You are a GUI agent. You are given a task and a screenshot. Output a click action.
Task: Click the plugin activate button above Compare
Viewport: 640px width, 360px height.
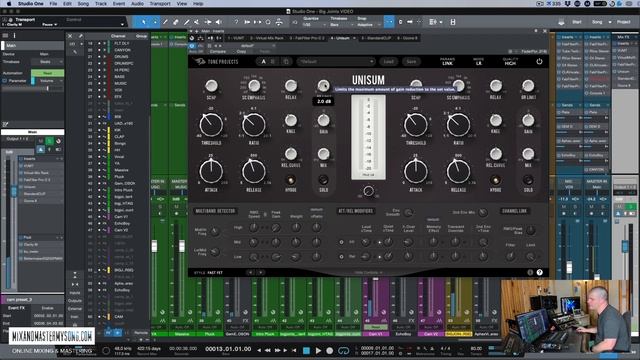click(x=192, y=46)
